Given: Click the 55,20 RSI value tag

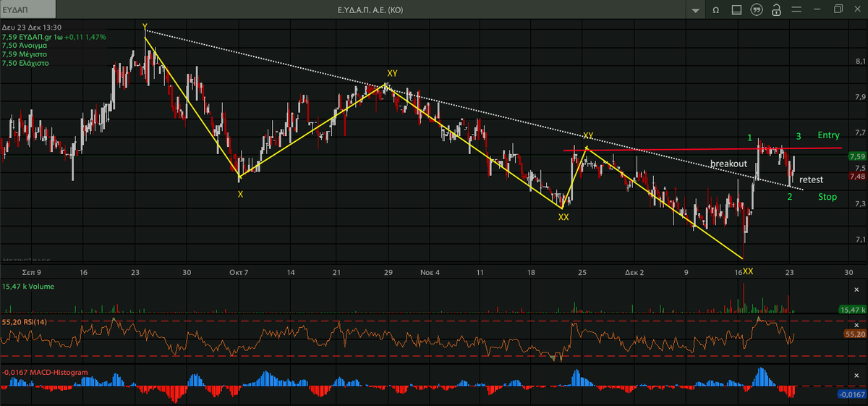Looking at the screenshot, I should coord(855,334).
